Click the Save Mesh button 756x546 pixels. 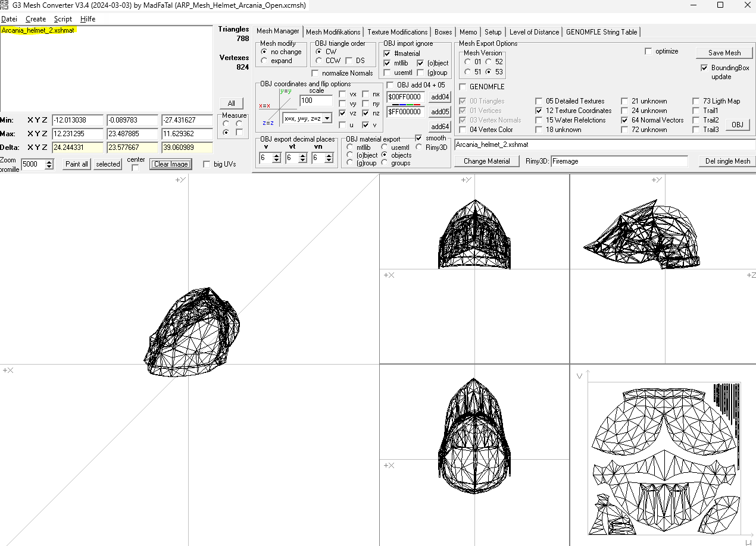pos(724,53)
